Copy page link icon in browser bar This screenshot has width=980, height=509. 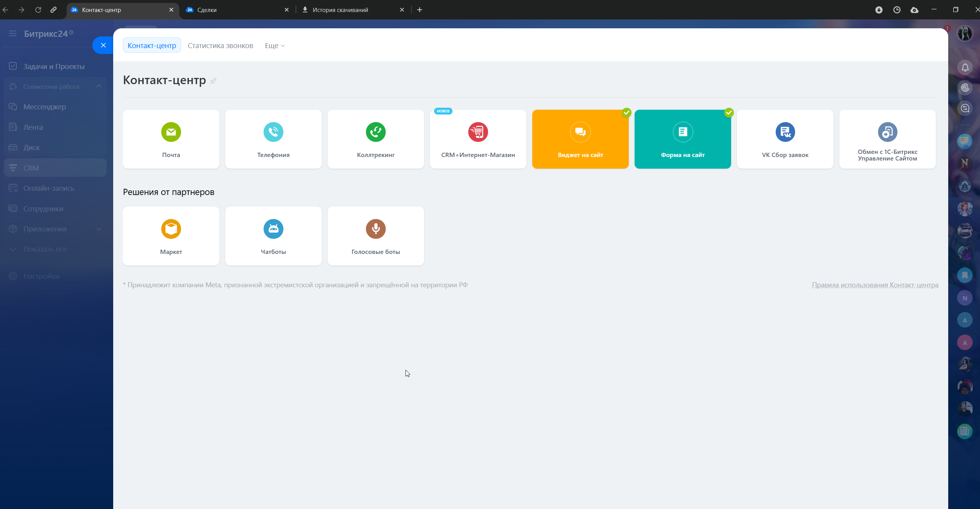tap(53, 10)
